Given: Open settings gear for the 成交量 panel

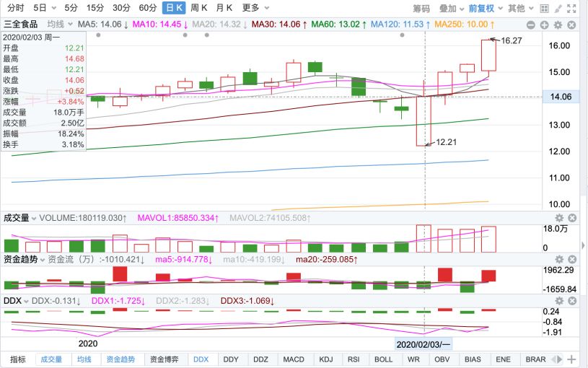Looking at the screenshot, I should click(x=559, y=218).
